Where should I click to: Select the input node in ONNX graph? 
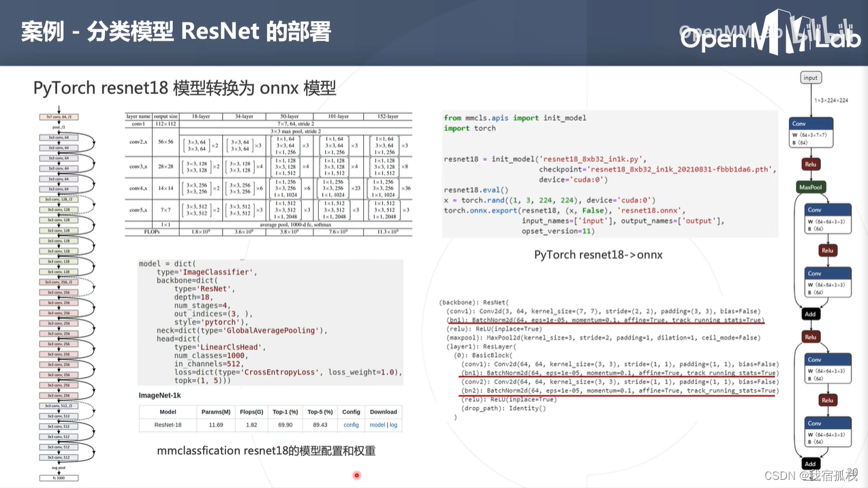tap(810, 78)
